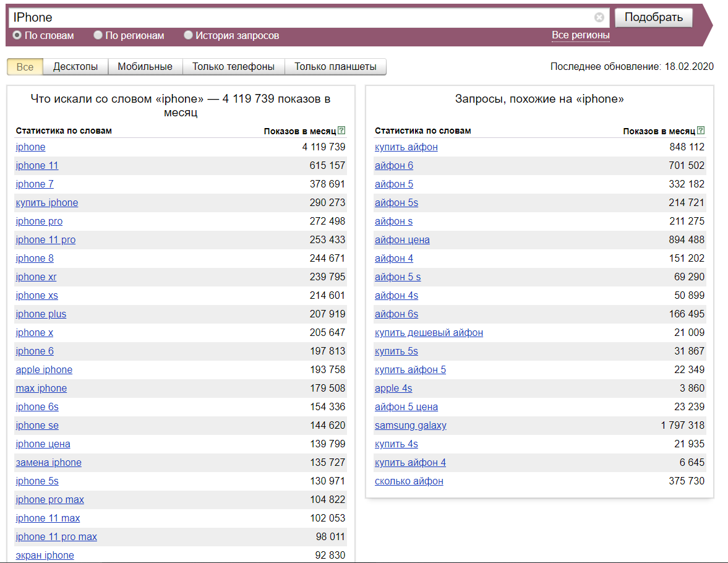Select the 'По регионам' radio button
This screenshot has width=728, height=563.
point(98,35)
